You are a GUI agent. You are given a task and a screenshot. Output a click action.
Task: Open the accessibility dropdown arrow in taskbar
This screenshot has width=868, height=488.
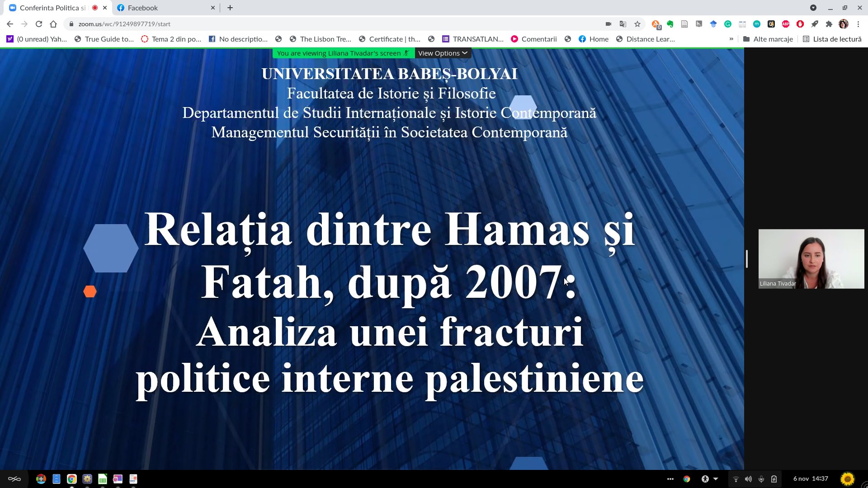[x=716, y=479]
